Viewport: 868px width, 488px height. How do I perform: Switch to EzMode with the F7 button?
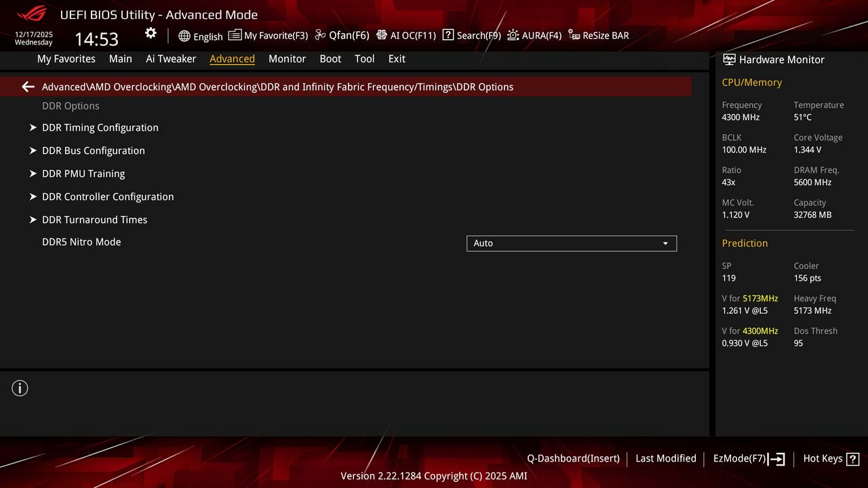(x=748, y=458)
